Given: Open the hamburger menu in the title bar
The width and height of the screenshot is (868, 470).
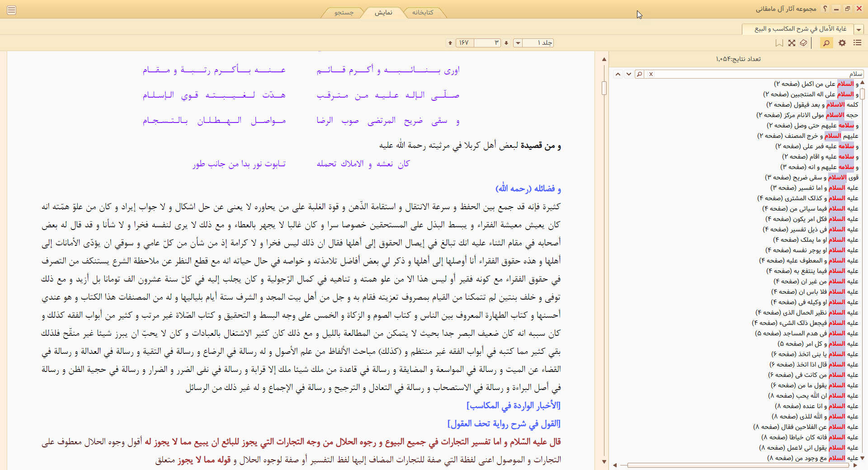Looking at the screenshot, I should (12, 10).
